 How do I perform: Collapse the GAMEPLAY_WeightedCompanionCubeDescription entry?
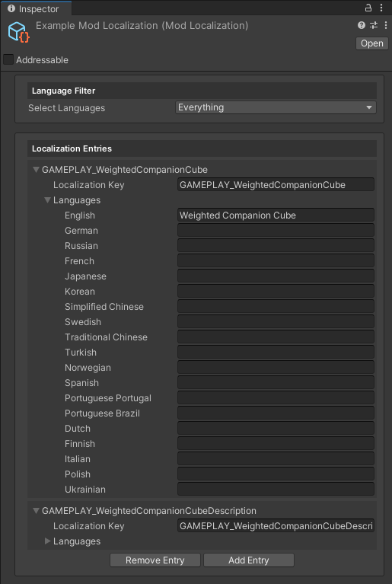pyautogui.click(x=36, y=511)
